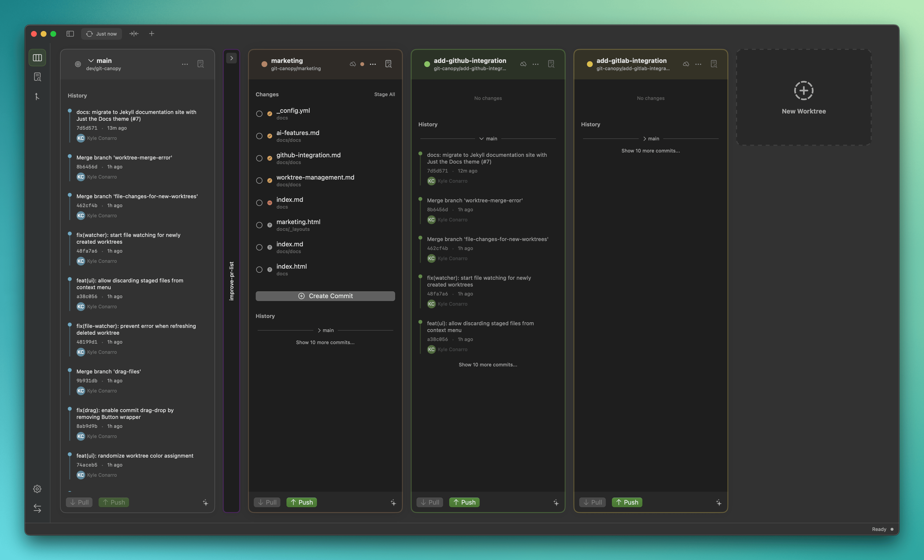Expand the improve-pr-list worktree column
This screenshot has width=924, height=560.
click(x=232, y=58)
